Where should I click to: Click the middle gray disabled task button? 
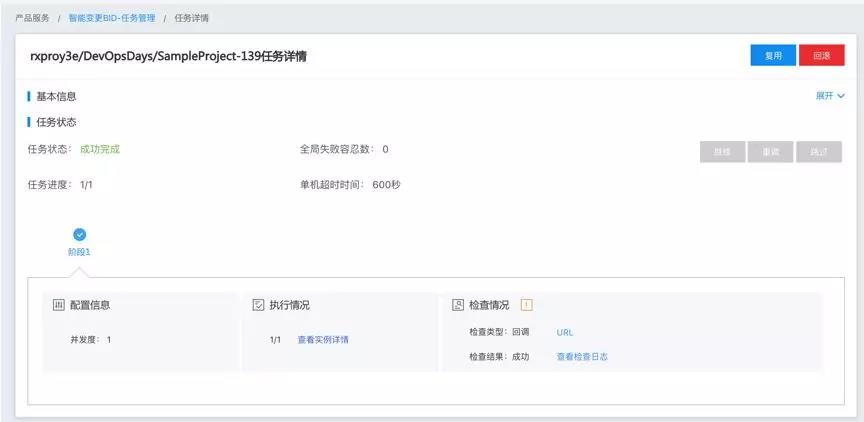(770, 152)
